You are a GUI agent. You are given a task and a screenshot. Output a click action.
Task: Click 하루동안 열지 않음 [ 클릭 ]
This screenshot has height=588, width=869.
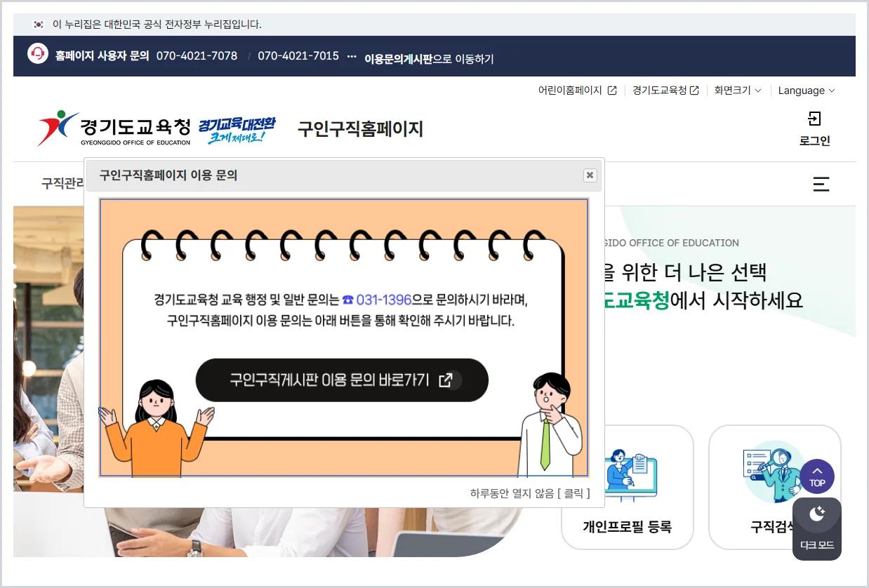[530, 493]
